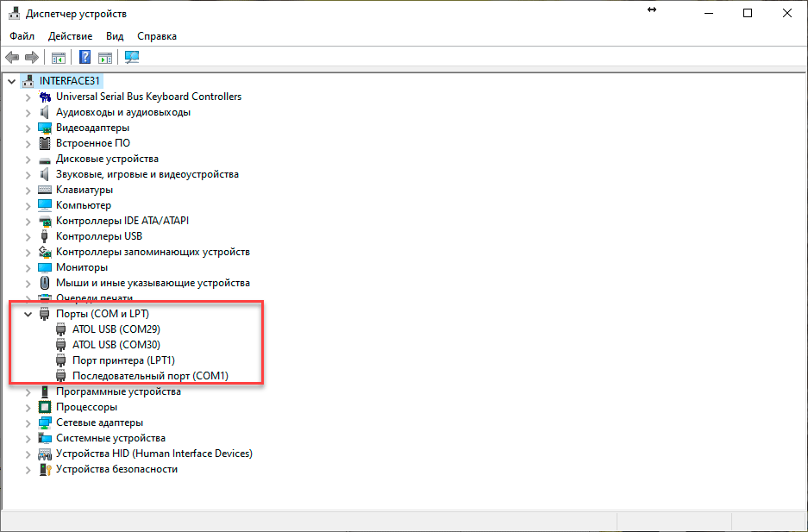
Task: Click the Устройства безопасности key icon
Action: coord(46,469)
